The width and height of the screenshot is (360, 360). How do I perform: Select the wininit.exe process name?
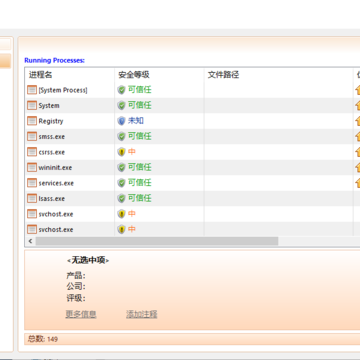pyautogui.click(x=55, y=168)
